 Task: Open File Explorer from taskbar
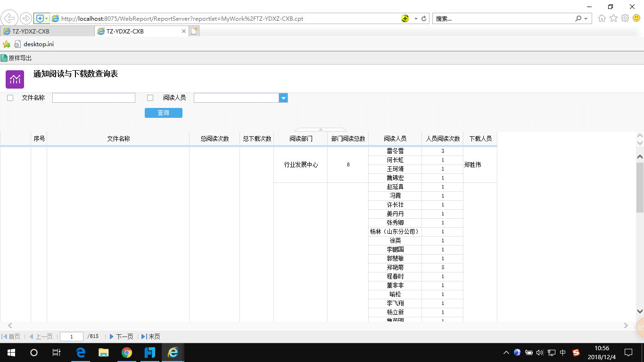pos(103,352)
